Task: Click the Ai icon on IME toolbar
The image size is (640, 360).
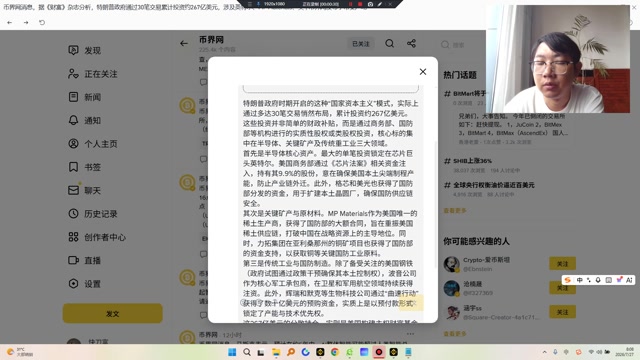Action: pos(629,280)
